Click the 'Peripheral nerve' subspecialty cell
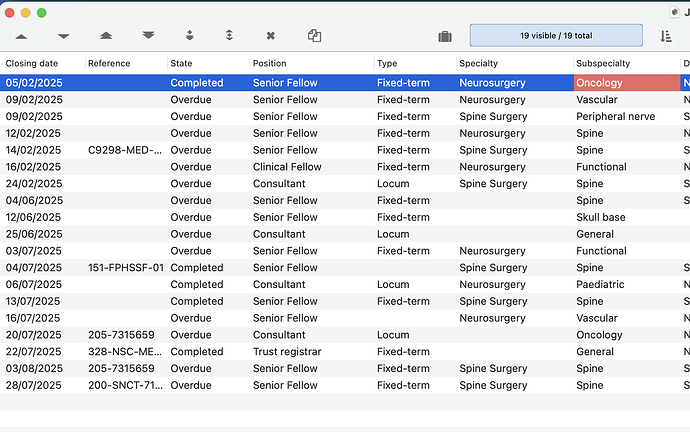 coord(615,117)
